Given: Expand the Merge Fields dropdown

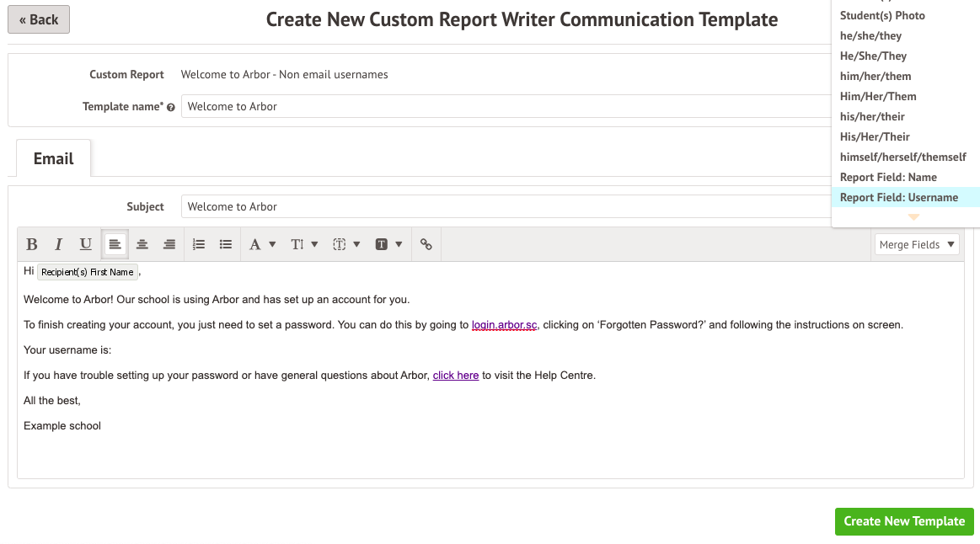Looking at the screenshot, I should click(x=918, y=244).
